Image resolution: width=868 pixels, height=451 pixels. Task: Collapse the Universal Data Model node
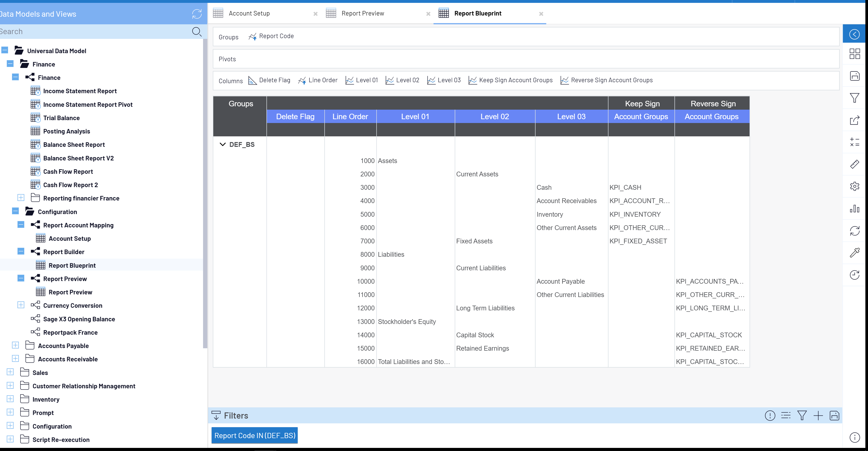(x=5, y=50)
